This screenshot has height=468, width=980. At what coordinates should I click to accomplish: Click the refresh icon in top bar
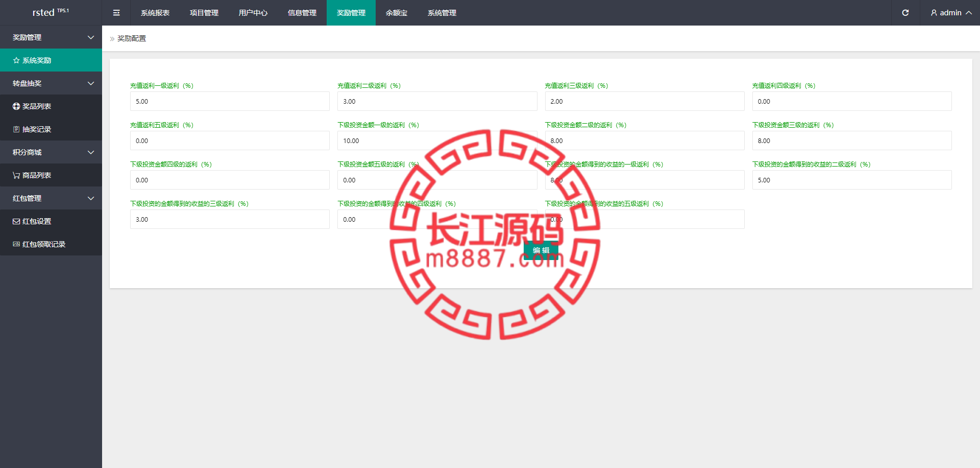(905, 13)
